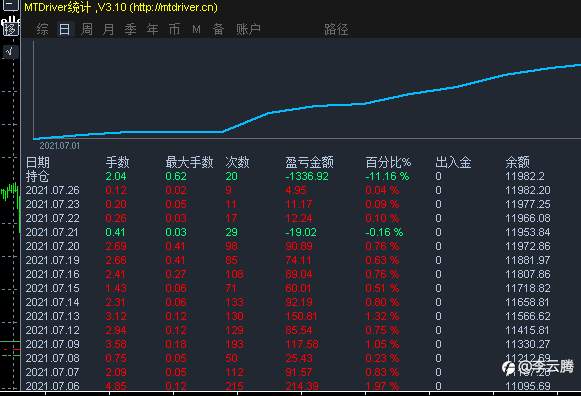Click the 1.32 % percentage cell
Image resolution: width=581 pixels, height=396 pixels.
click(x=382, y=316)
